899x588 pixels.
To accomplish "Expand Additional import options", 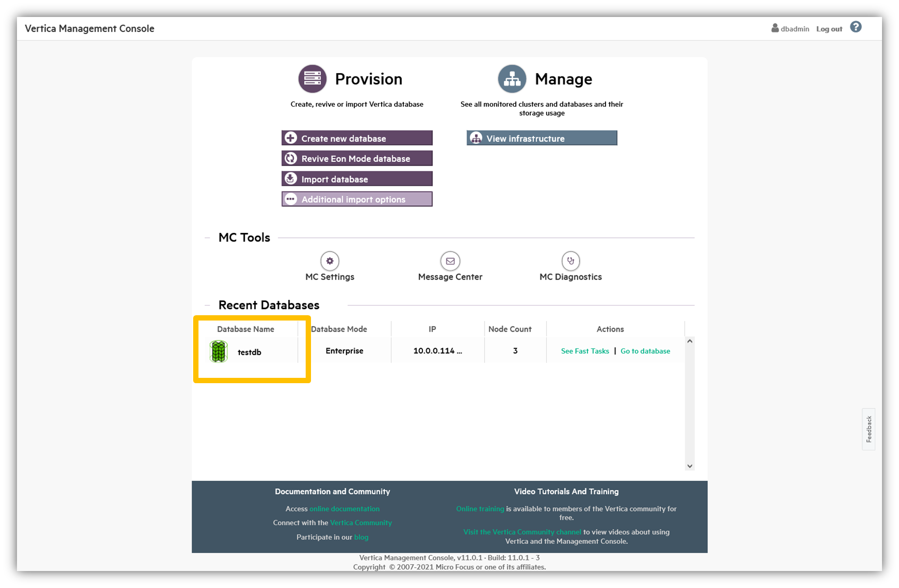I will (x=357, y=200).
